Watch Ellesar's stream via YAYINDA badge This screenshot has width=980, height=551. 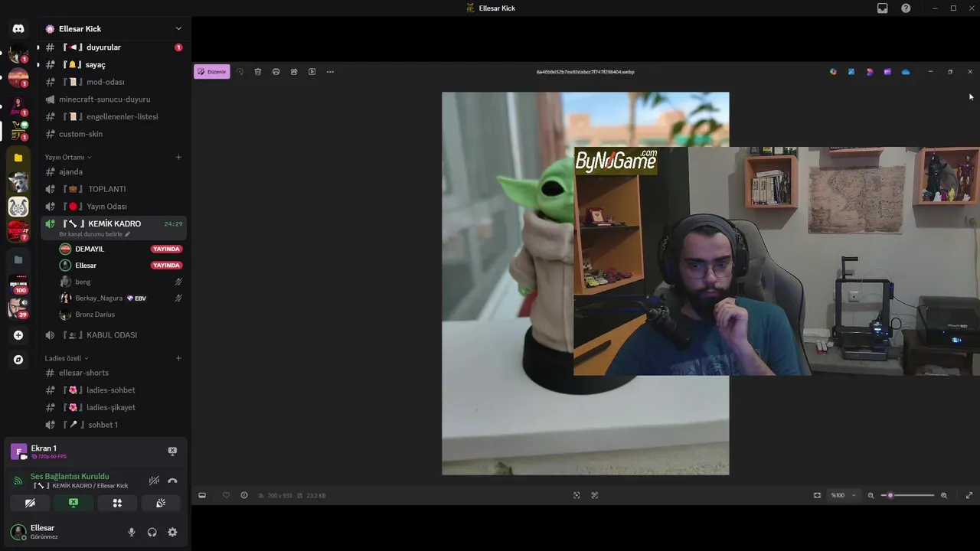[x=166, y=266]
